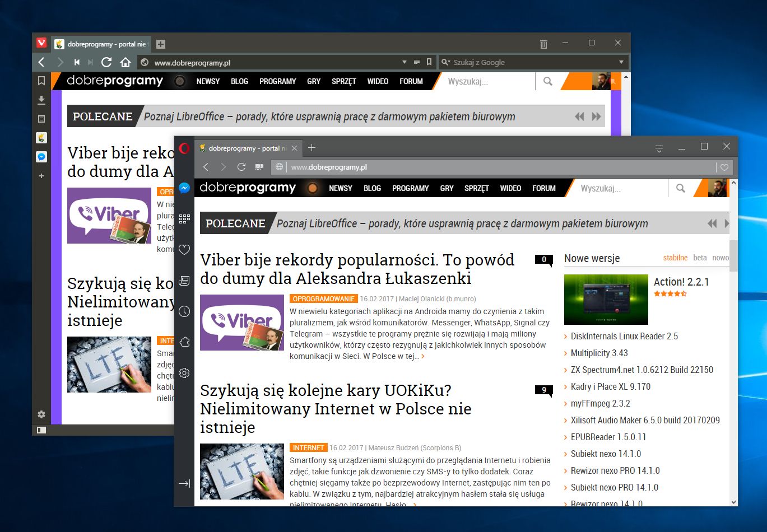Viewport: 767px width, 532px height.
Task: Expand the Vivaldi address bar dropdown
Action: coord(405,62)
